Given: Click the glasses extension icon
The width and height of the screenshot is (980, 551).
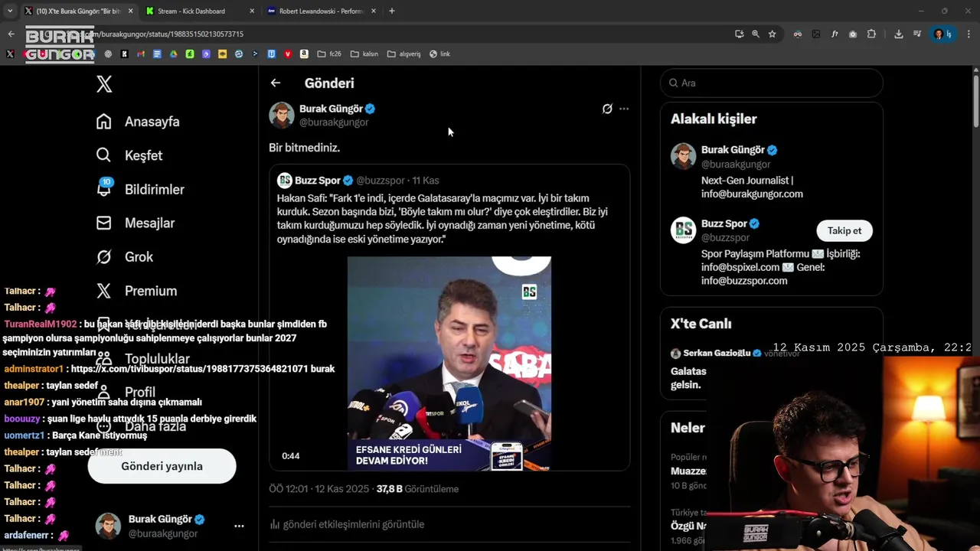Looking at the screenshot, I should (798, 34).
